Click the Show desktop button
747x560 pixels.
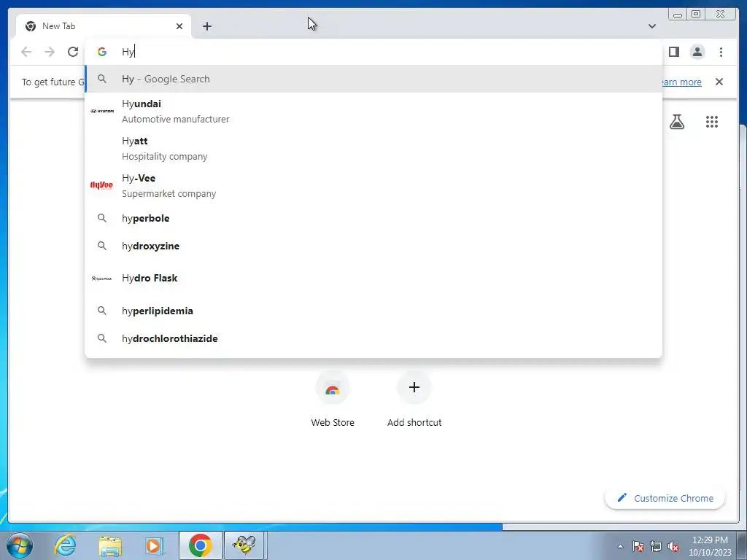click(x=742, y=545)
